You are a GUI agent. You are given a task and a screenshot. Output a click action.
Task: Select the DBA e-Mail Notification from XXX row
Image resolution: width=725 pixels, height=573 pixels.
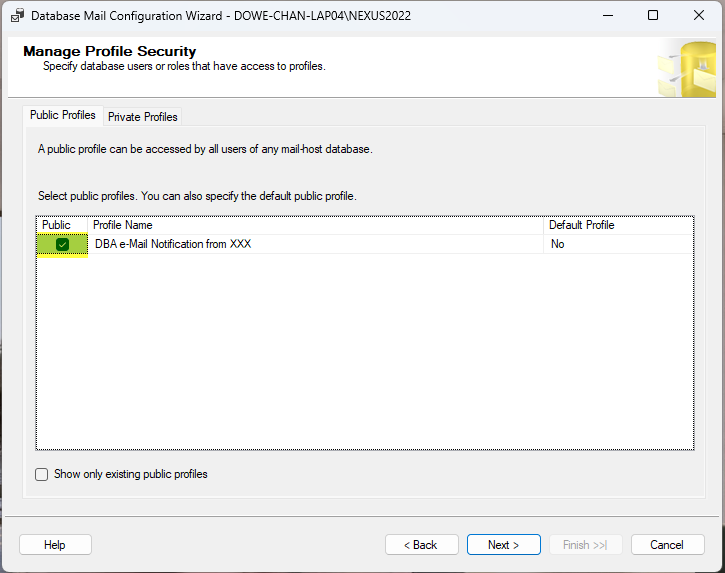pyautogui.click(x=300, y=245)
